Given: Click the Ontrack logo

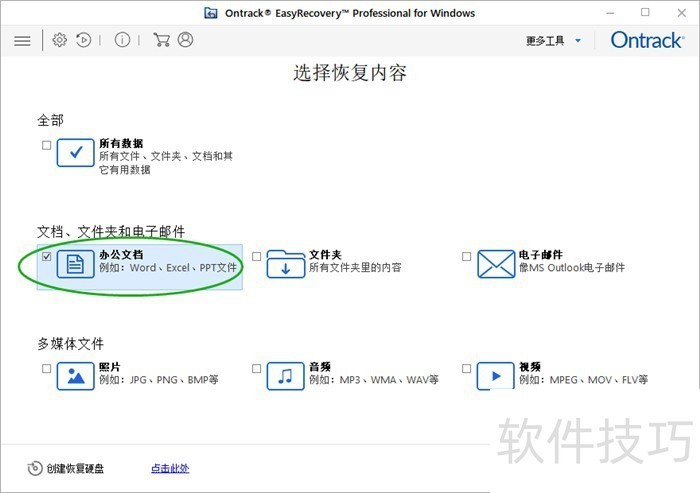Looking at the screenshot, I should (x=647, y=40).
